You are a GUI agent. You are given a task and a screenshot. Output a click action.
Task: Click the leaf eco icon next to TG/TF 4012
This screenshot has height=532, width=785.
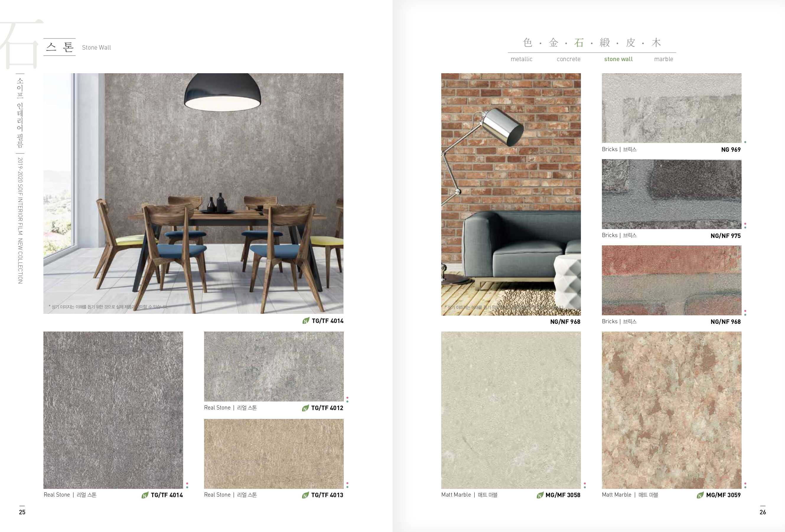305,408
